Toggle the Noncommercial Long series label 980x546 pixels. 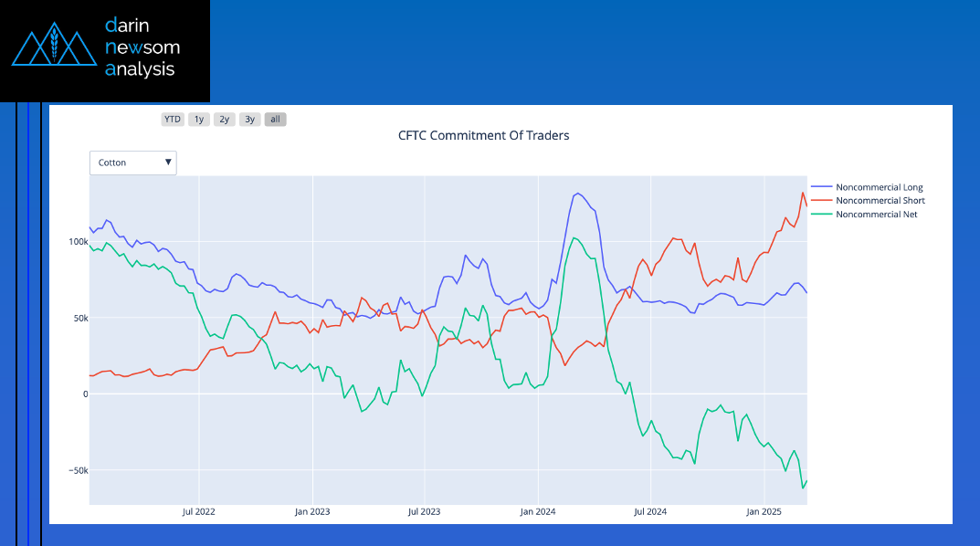click(879, 187)
